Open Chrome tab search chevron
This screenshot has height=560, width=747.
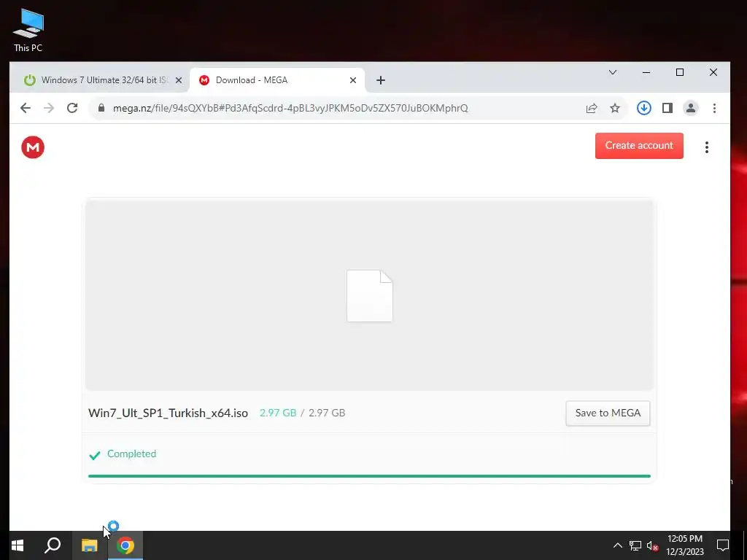click(613, 72)
